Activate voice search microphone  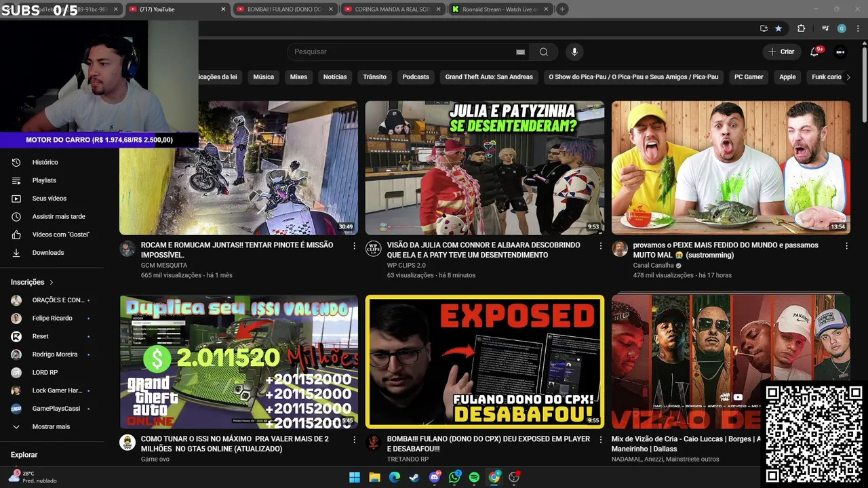(x=574, y=52)
